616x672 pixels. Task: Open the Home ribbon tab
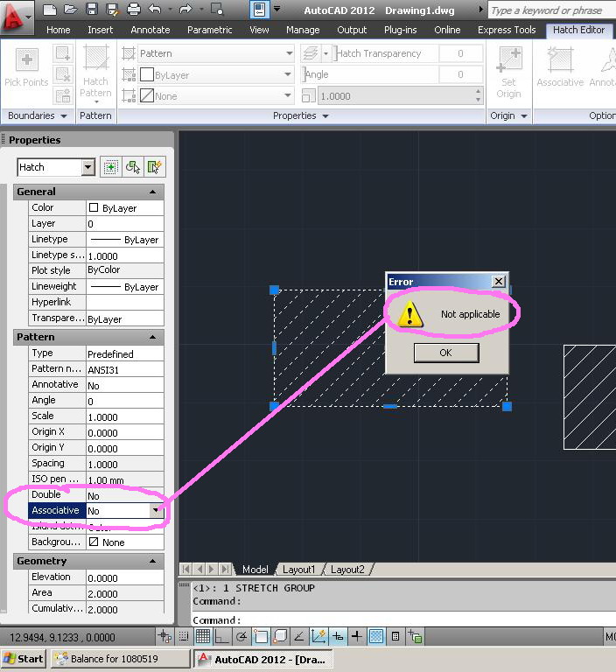[x=59, y=30]
